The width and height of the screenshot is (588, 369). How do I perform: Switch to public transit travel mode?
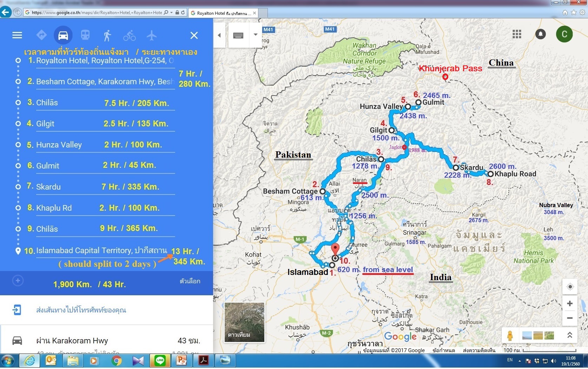[x=85, y=35]
